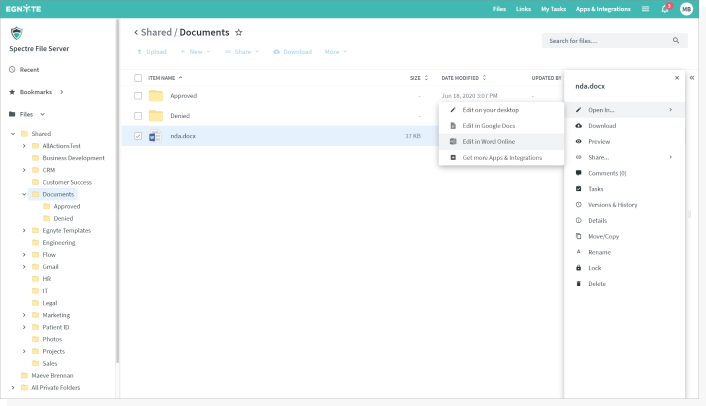Go to Apps & Integrations in the header
The height and width of the screenshot is (406, 706).
pos(603,9)
